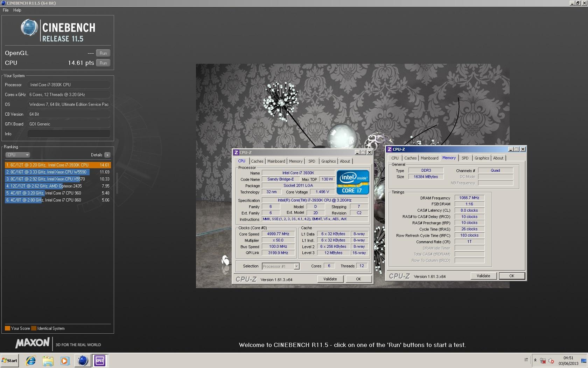Screen dimensions: 588x368
Task: Run the OpenGL benchmark
Action: coord(103,53)
